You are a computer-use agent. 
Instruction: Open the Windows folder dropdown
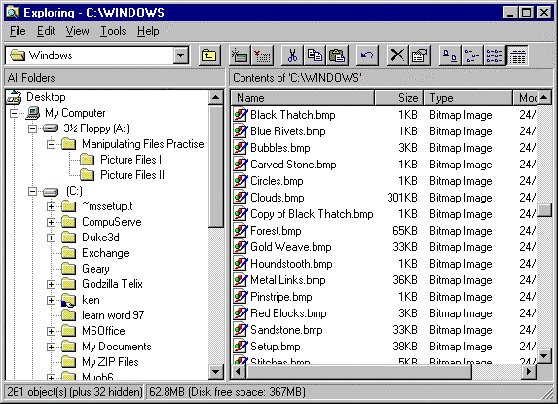(181, 56)
